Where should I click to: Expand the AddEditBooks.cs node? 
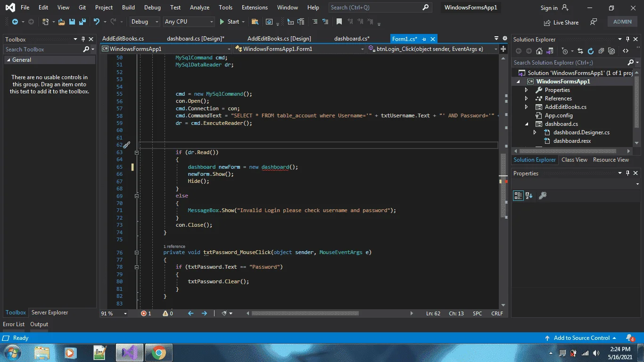pos(527,107)
